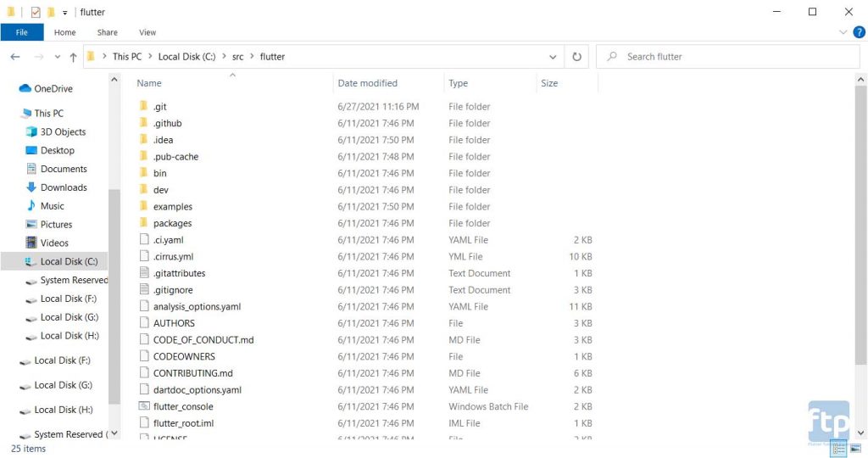Click the Back navigation arrow
This screenshot has width=868, height=458.
tap(15, 57)
